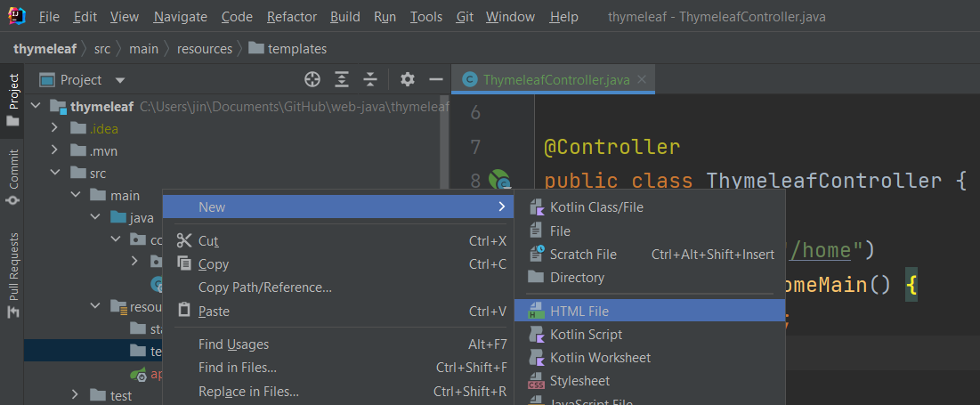The image size is (980, 405).
Task: Click main breadcrumb in navigation bar
Action: pos(143,48)
